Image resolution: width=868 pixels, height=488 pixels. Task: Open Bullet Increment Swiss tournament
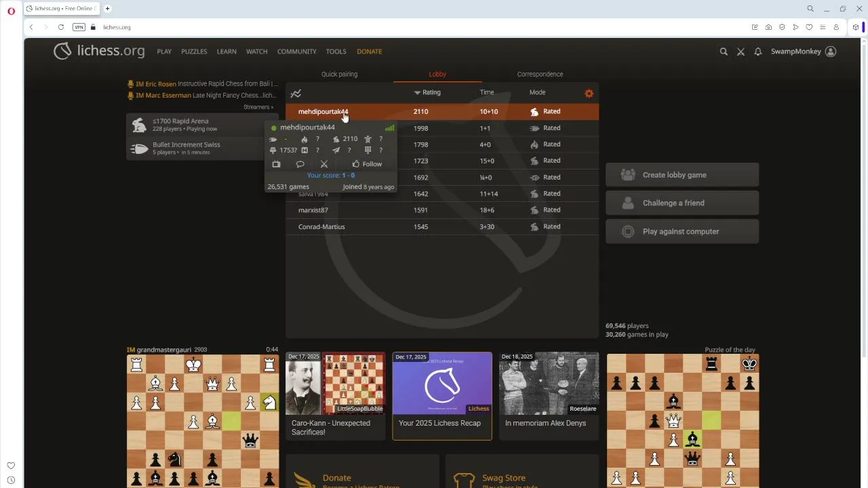click(202, 148)
